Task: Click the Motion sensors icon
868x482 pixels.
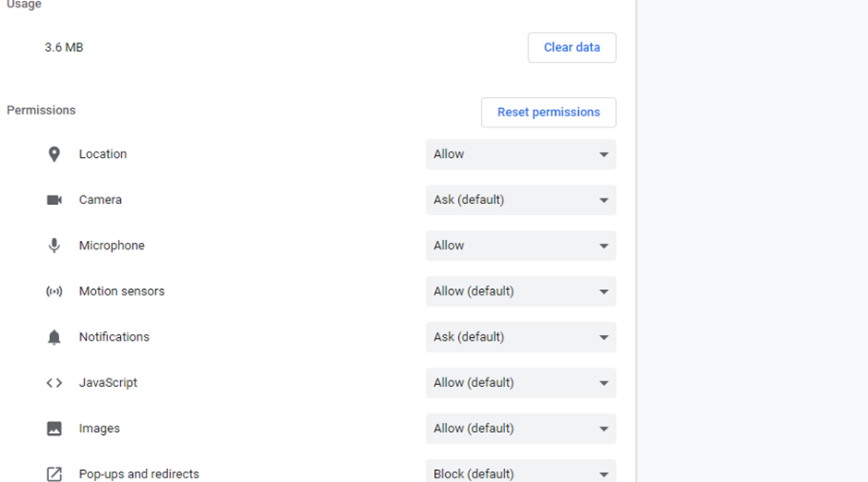Action: [54, 291]
